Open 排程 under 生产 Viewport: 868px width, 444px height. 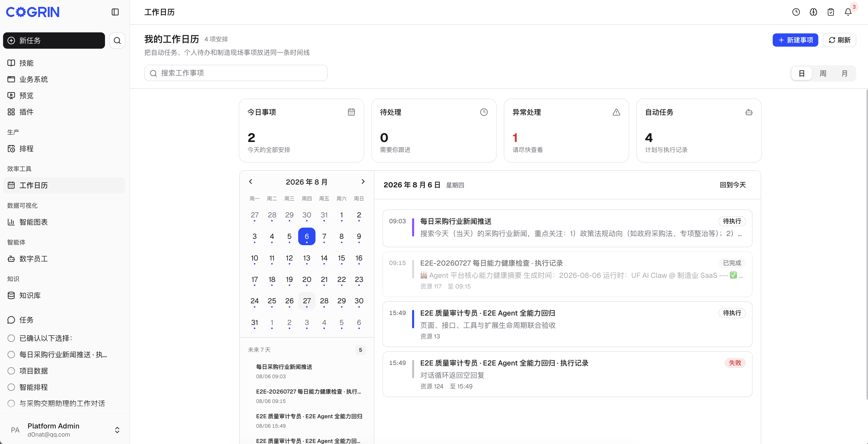point(64,149)
